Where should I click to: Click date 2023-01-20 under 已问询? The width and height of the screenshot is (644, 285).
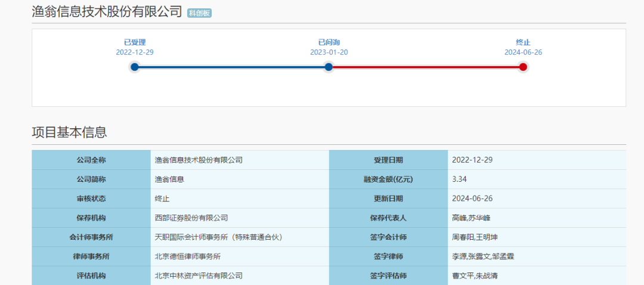[329, 52]
